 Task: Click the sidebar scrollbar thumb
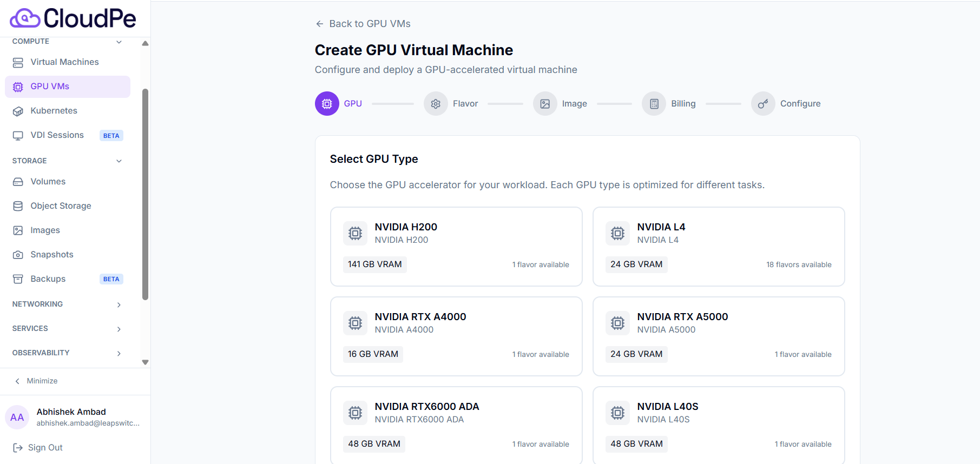(145, 194)
